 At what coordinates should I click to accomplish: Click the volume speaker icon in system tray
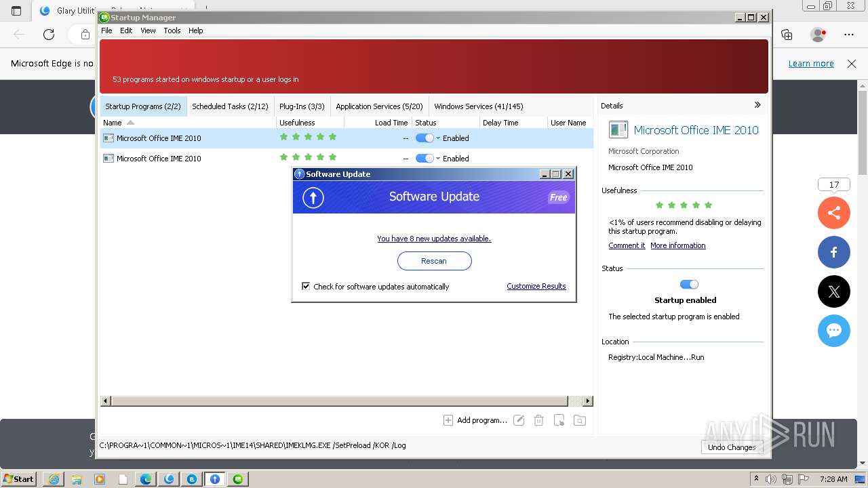[771, 479]
